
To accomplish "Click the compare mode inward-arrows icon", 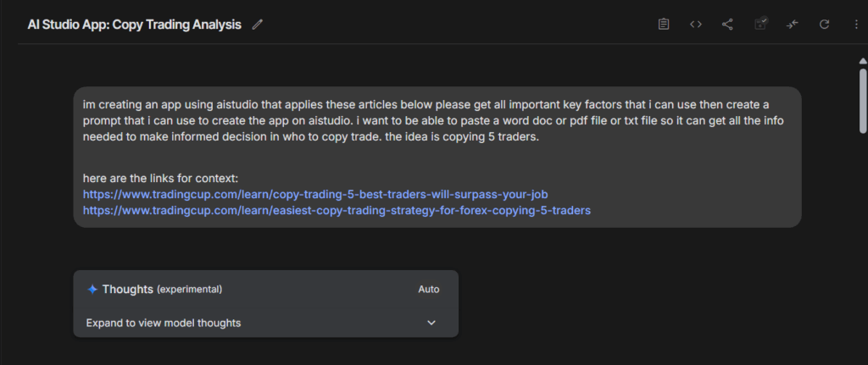I will [x=793, y=25].
